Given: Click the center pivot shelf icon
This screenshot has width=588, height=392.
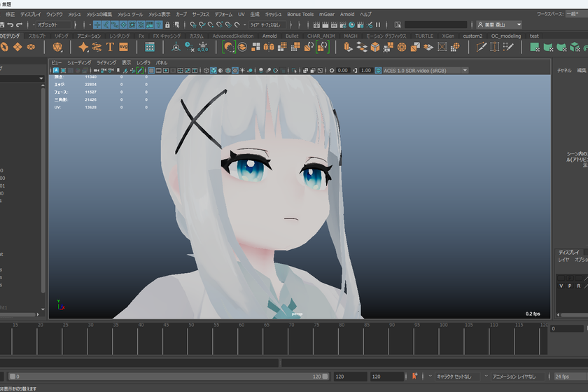Looking at the screenshot, I should (176, 48).
